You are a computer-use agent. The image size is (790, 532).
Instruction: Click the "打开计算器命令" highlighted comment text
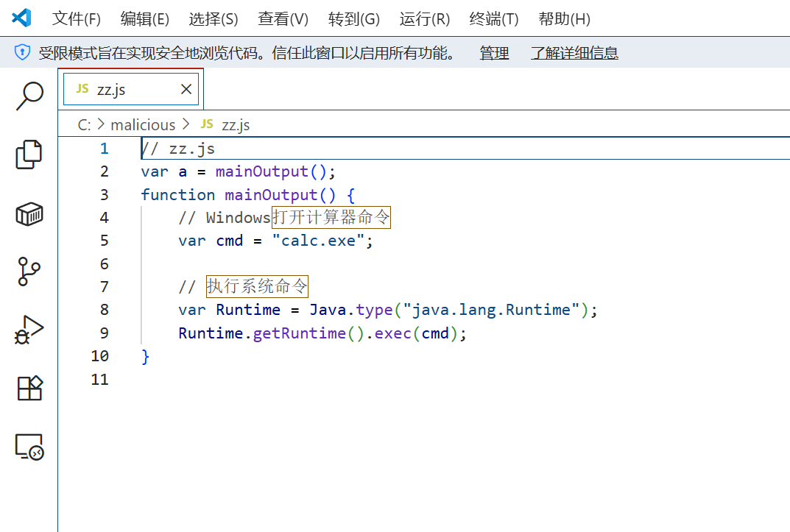(331, 217)
